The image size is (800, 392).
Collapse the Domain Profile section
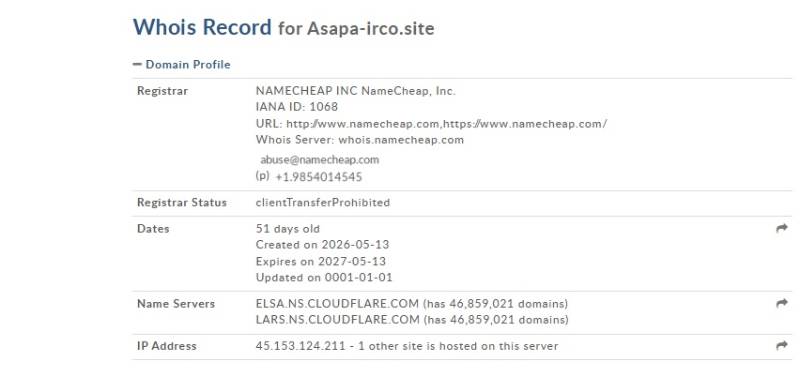(x=182, y=64)
